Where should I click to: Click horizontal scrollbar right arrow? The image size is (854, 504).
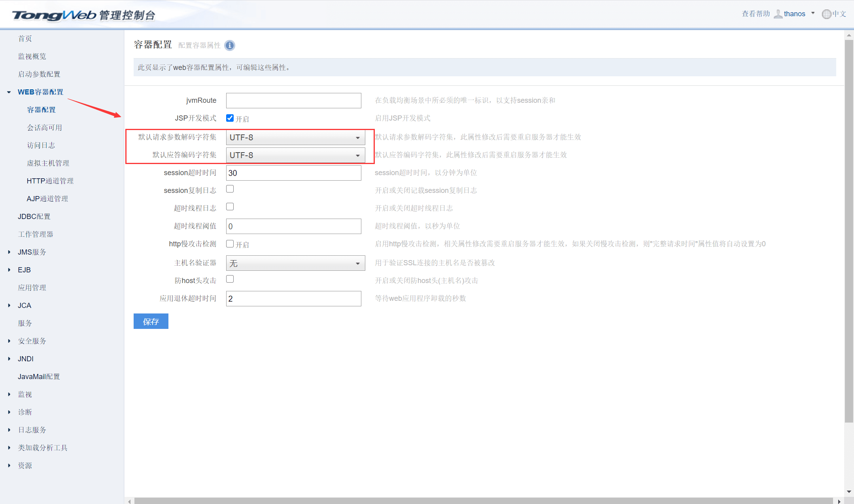(839, 501)
